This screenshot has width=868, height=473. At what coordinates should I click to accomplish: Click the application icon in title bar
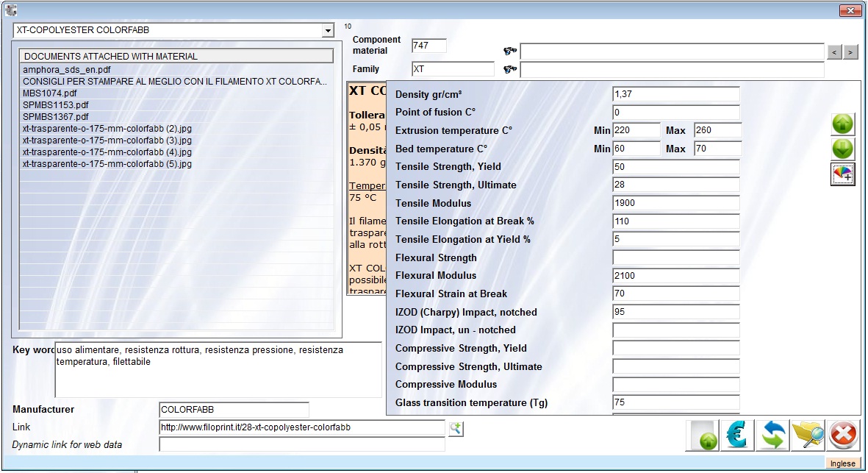(11, 10)
